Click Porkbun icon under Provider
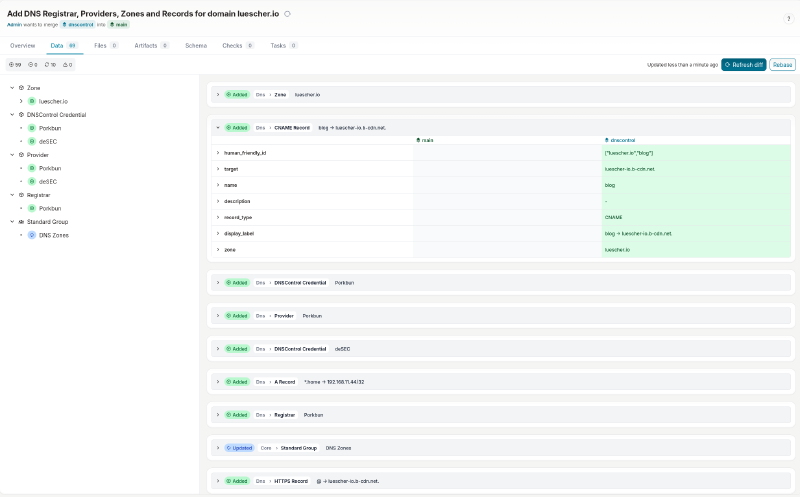The width and height of the screenshot is (800, 497). [x=32, y=168]
